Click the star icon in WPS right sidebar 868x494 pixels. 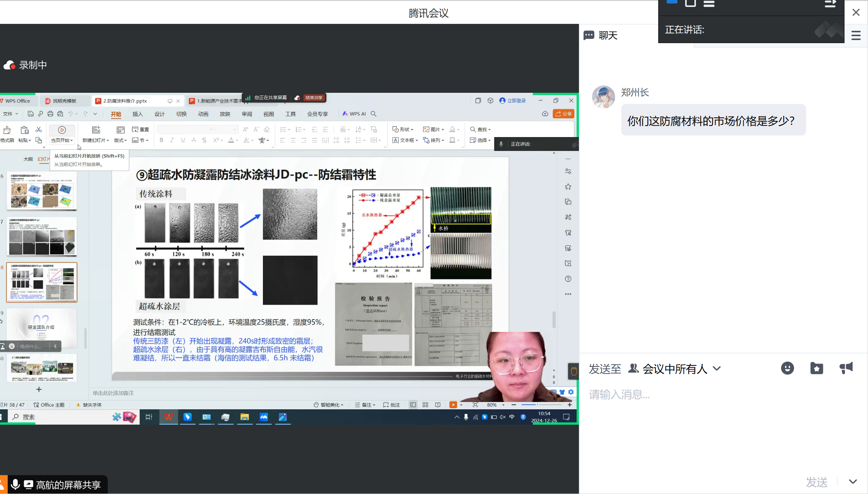568,186
